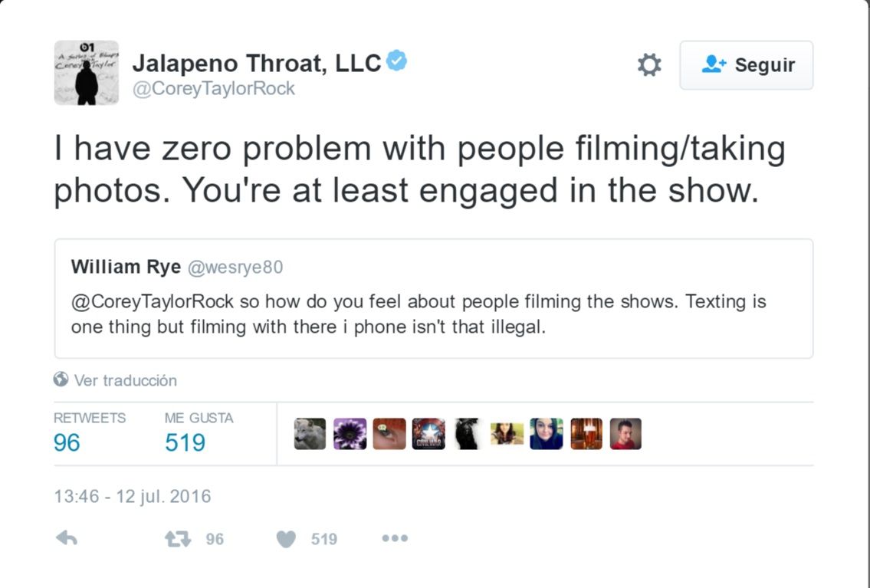
Task: Click Ver traducción translate link
Action: (125, 380)
